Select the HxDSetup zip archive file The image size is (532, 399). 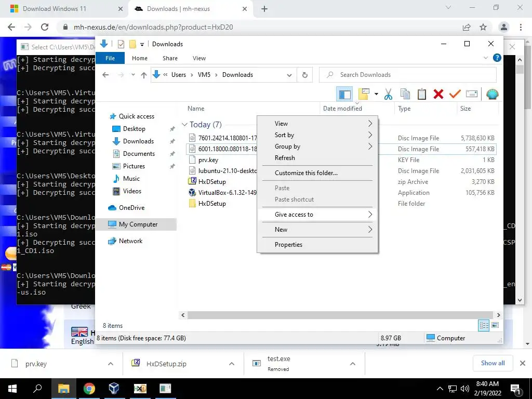pyautogui.click(x=212, y=182)
